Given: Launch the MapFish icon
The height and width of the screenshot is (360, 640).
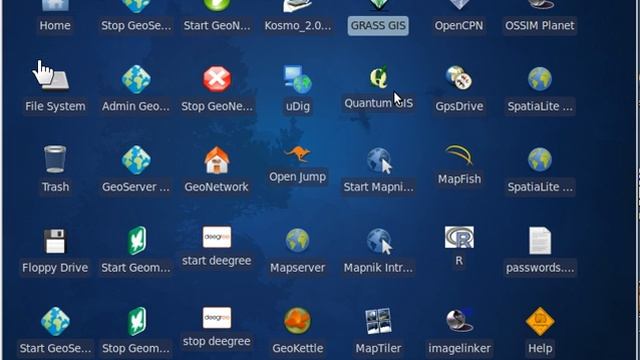Looking at the screenshot, I should point(459,155).
